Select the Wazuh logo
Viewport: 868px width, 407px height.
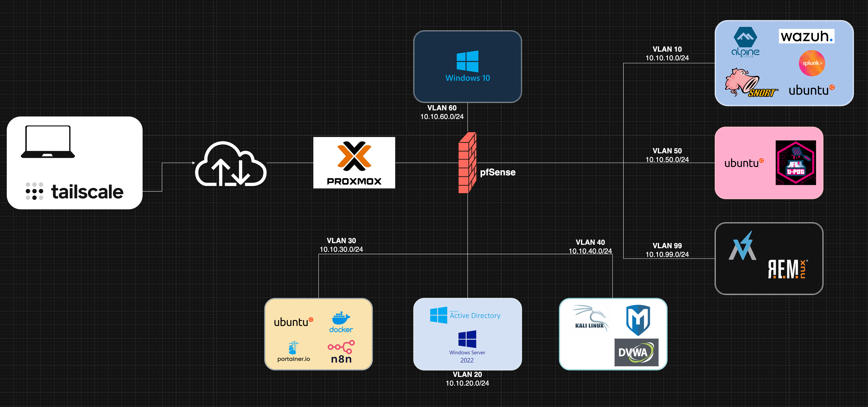pyautogui.click(x=807, y=36)
